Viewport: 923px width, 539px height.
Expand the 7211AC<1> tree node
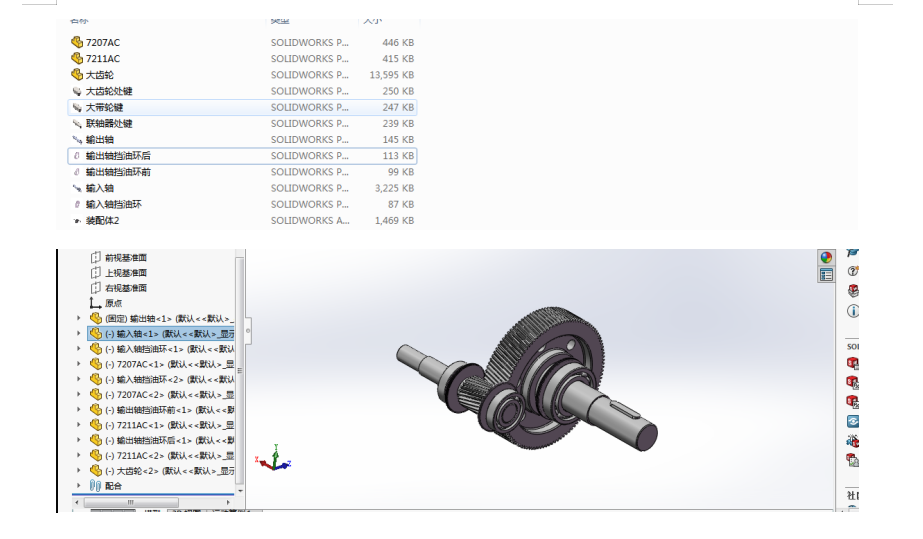[80, 425]
